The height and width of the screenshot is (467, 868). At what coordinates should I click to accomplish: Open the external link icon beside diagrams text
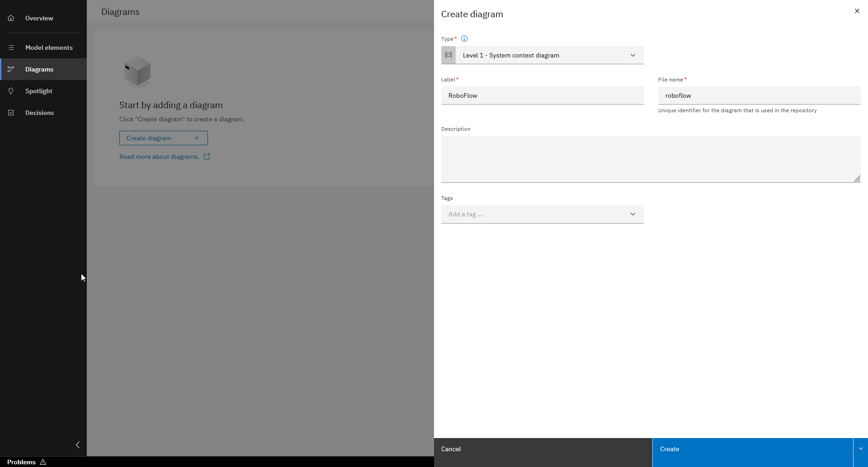coord(207,156)
